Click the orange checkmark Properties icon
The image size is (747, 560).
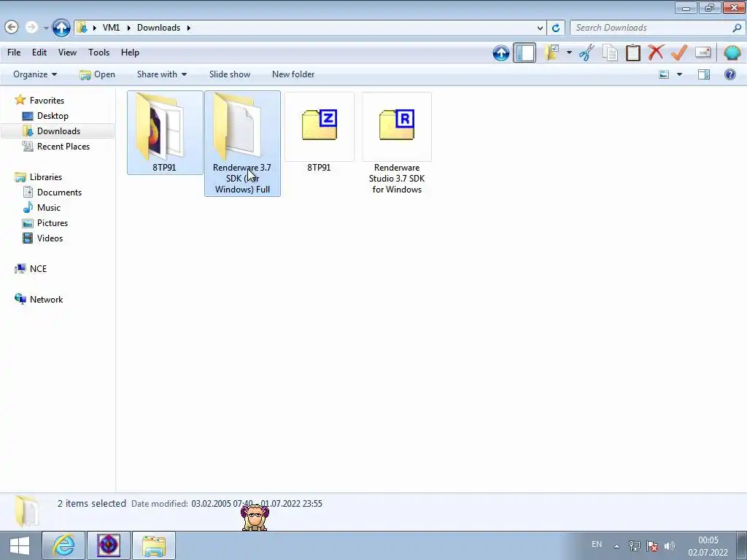679,52
